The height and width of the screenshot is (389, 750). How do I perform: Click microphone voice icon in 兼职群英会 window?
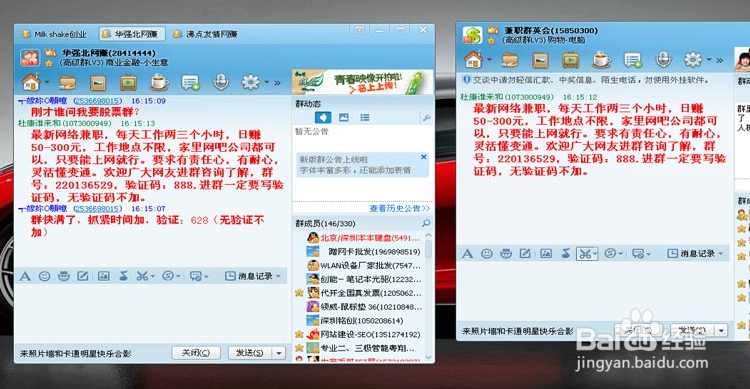pyautogui.click(x=663, y=60)
